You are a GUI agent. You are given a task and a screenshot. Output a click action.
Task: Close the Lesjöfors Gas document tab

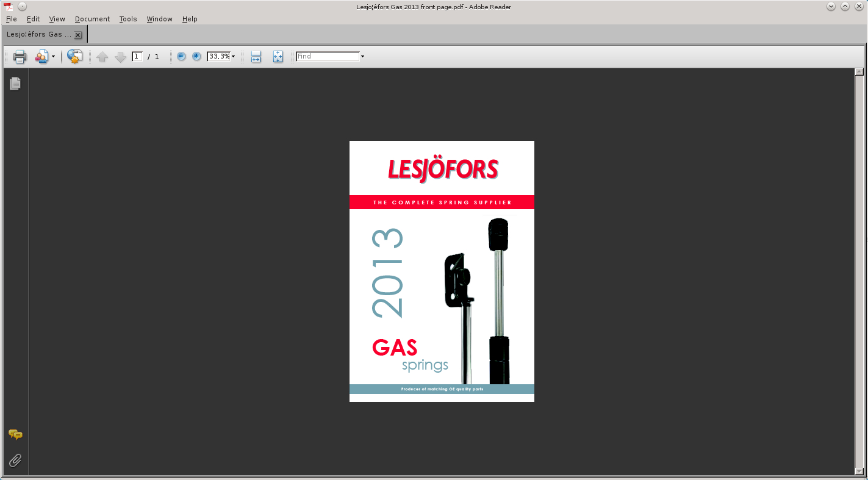(x=77, y=35)
